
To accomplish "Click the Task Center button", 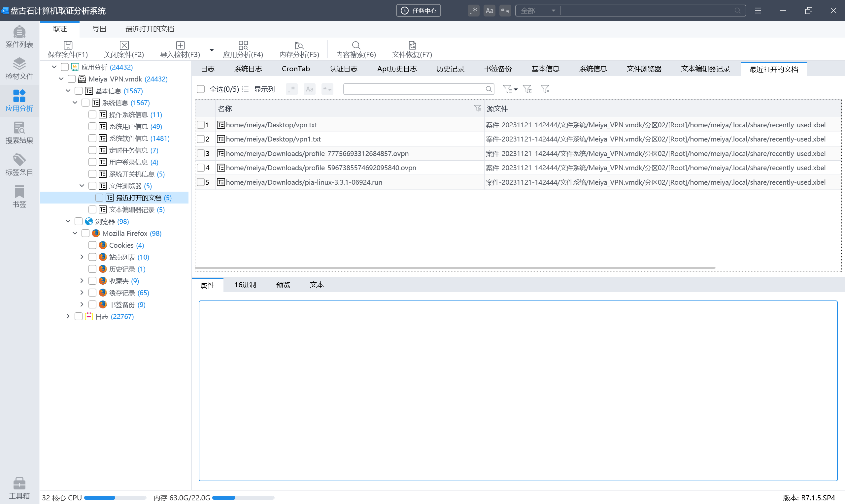I will [418, 11].
